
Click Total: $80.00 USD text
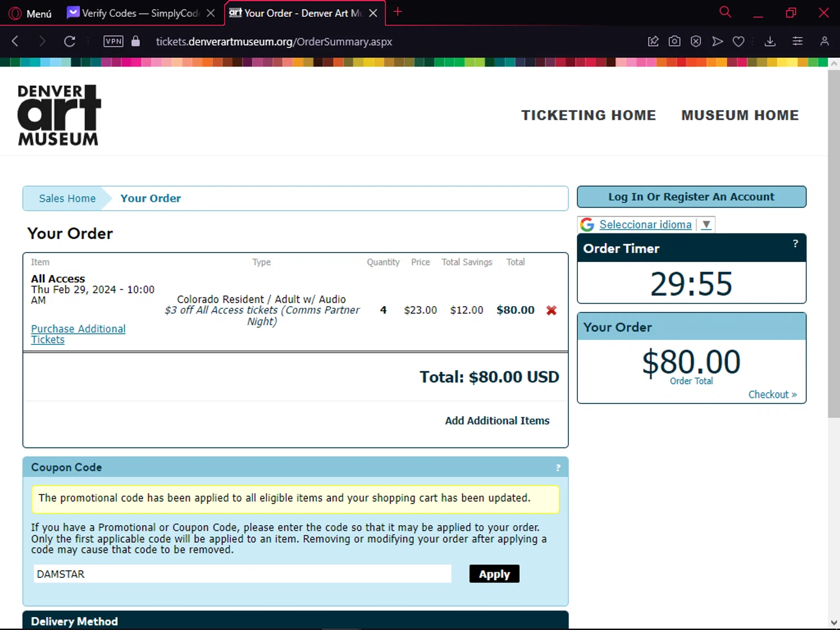coord(489,377)
